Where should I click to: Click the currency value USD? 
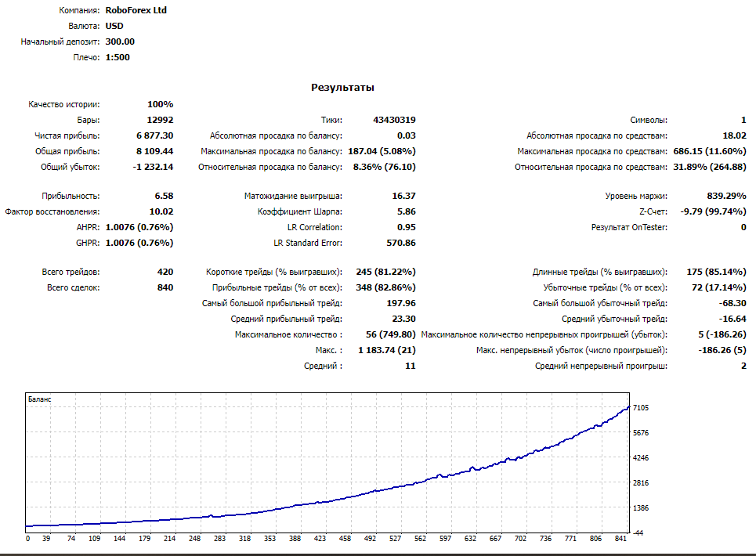pos(114,26)
